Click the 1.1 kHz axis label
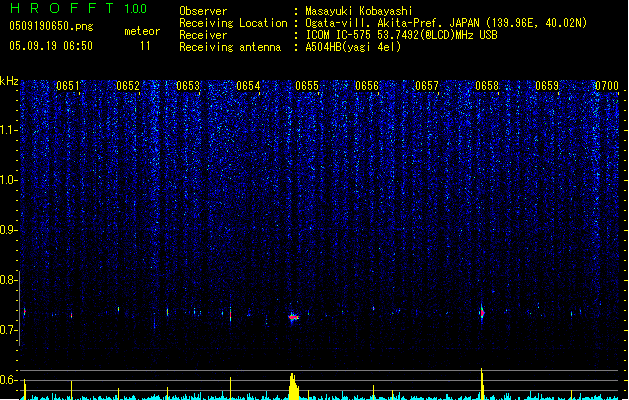629x400 pixels. click(x=9, y=130)
